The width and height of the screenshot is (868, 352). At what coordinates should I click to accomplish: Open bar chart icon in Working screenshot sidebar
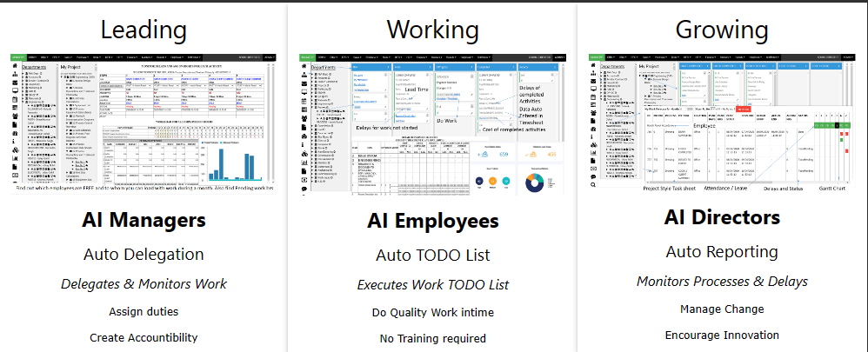point(304,163)
